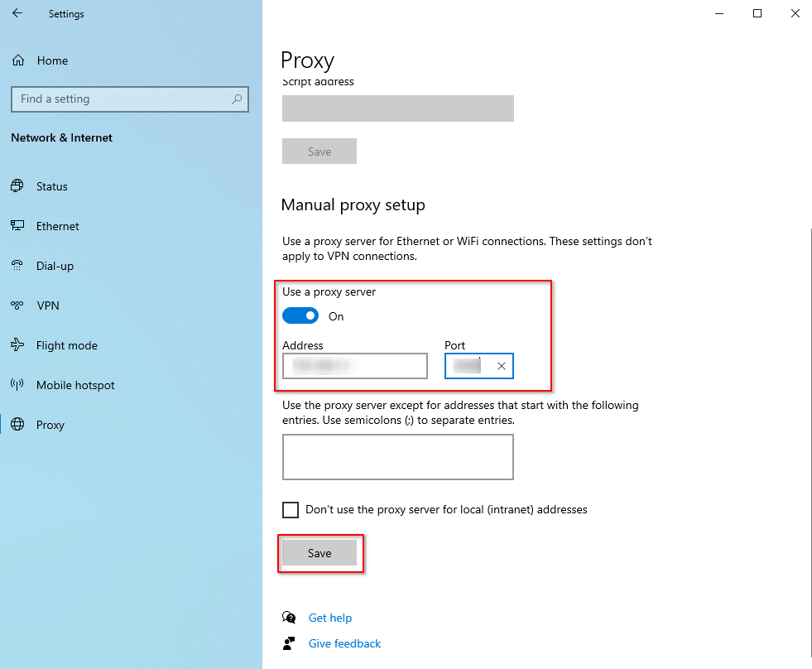This screenshot has height=669, width=812.
Task: Enable the local intranet addresses checkbox
Action: pyautogui.click(x=290, y=510)
